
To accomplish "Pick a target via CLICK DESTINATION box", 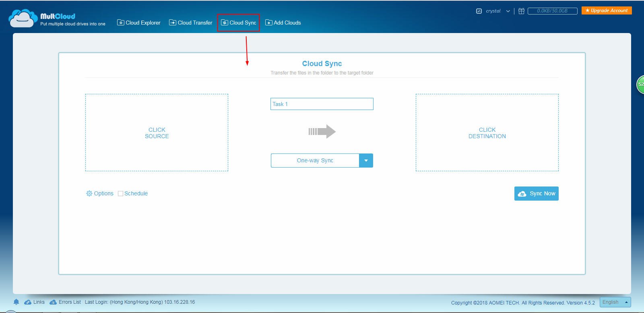I will point(487,133).
